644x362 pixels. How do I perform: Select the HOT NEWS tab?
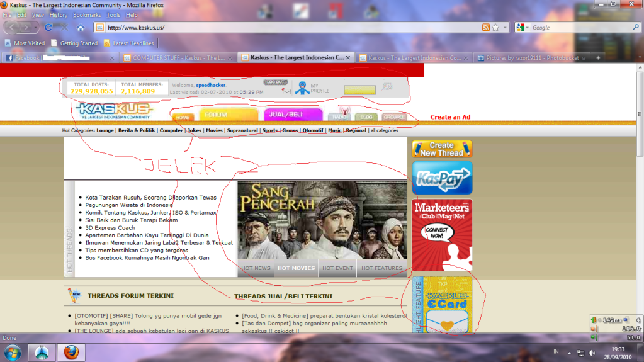256,268
